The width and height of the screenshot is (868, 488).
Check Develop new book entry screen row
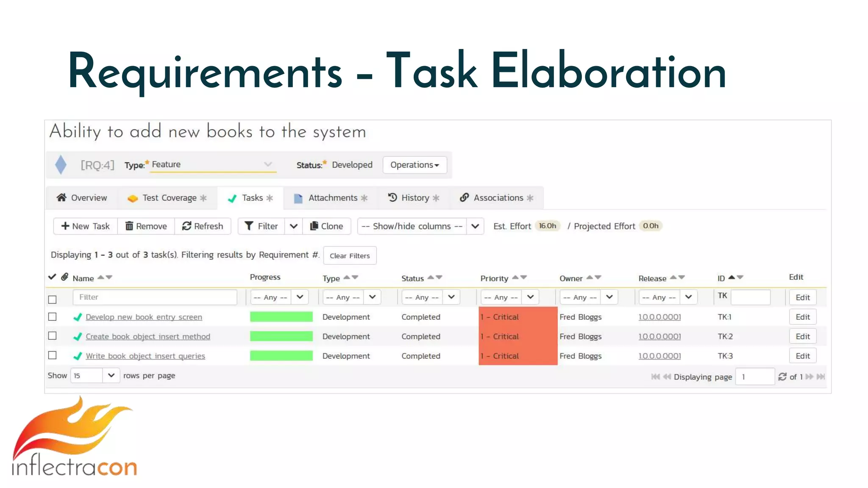pyautogui.click(x=52, y=316)
